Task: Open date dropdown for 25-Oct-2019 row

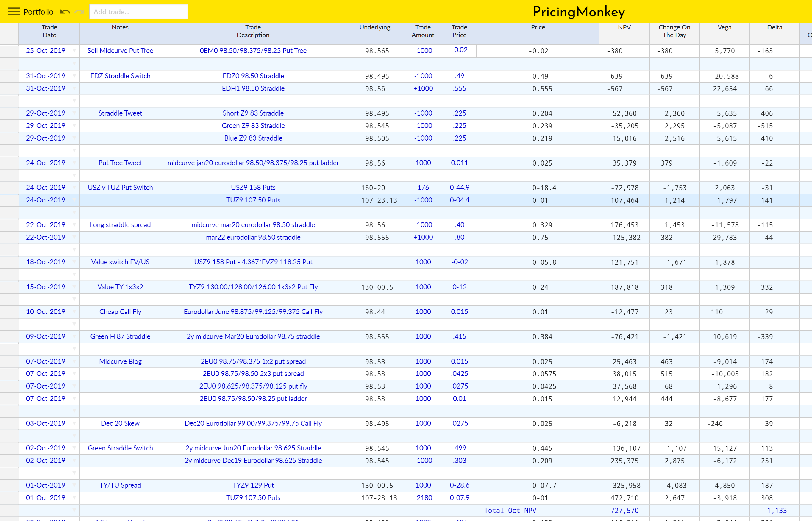Action: click(74, 51)
